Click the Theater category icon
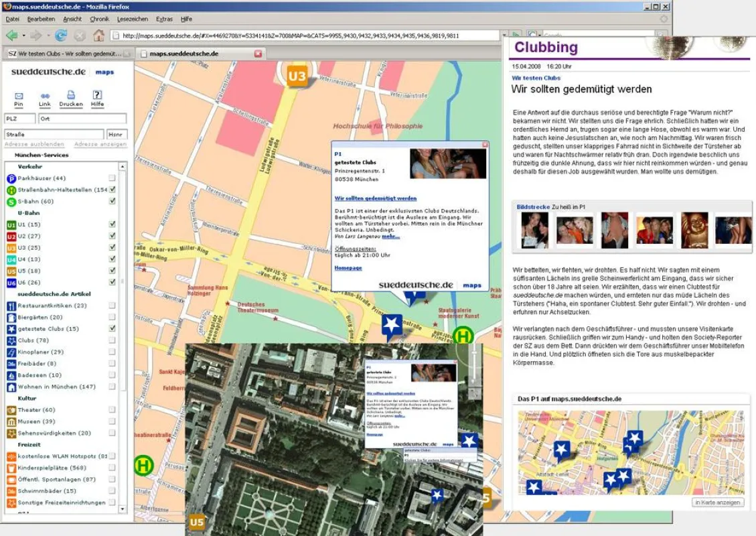Viewport: 756px width, 536px height. coord(11,410)
